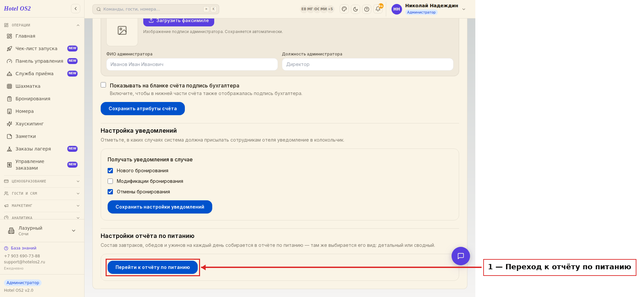Open Номера section
644x297 pixels.
42,111
